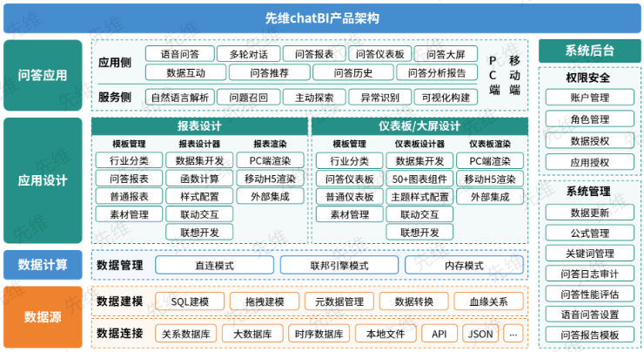Image resolution: width=644 pixels, height=352 pixels.
Task: Select the 数据源 orange side block
Action: (x=43, y=317)
